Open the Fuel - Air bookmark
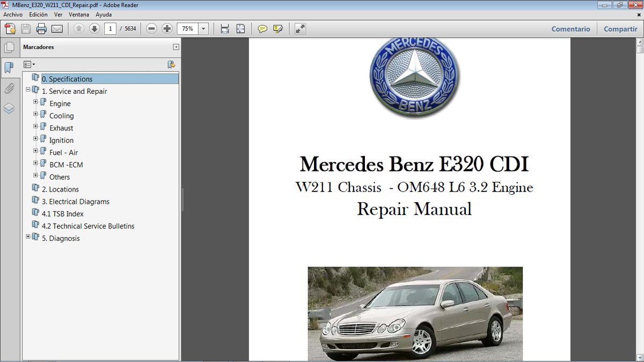The width and height of the screenshot is (644, 362). 63,153
